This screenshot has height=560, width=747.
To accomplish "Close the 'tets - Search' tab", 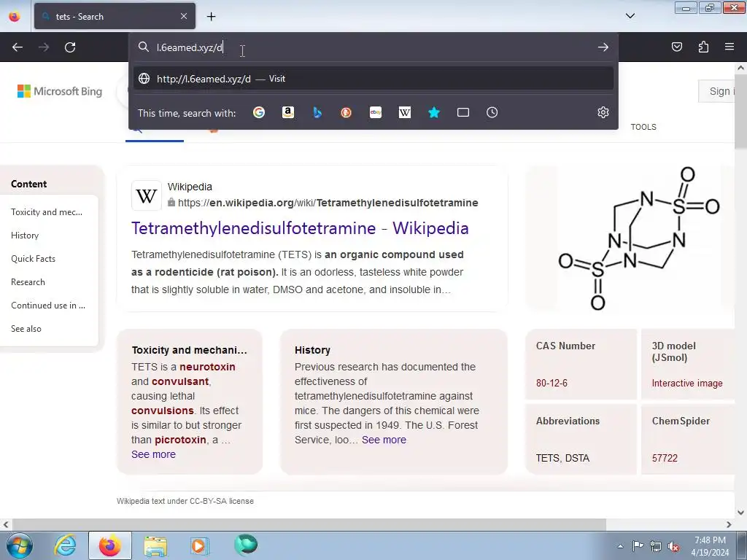I will coord(184,16).
